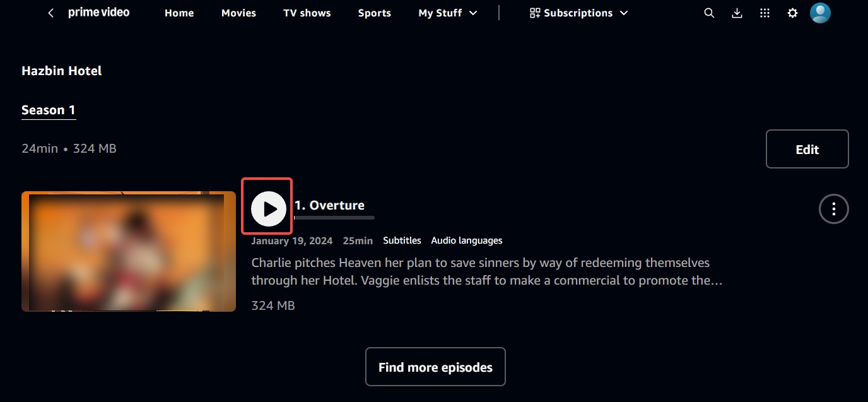Open the three-dot menu for Overture
Viewport: 868px width, 402px height.
833,208
